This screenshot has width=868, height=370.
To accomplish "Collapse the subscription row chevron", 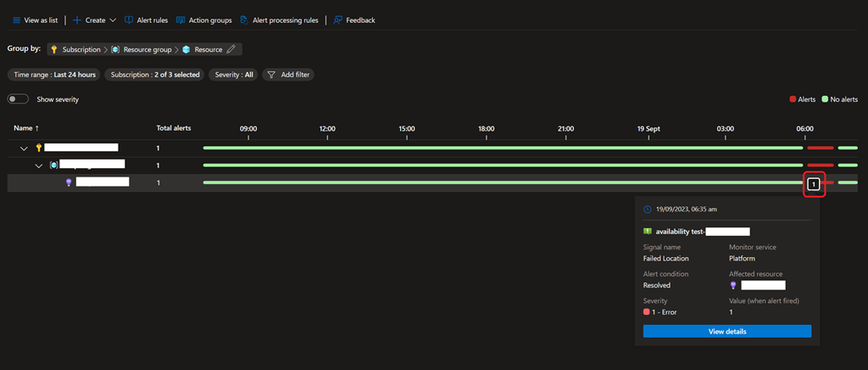I will [24, 148].
